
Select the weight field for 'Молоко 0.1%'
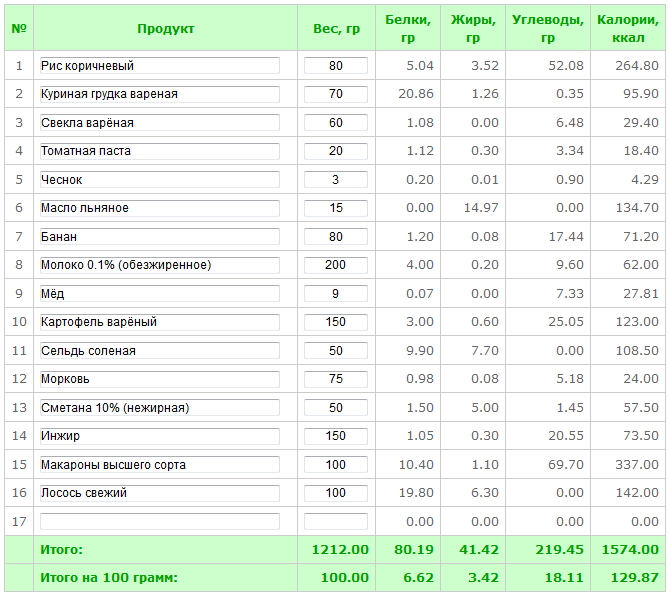335,265
